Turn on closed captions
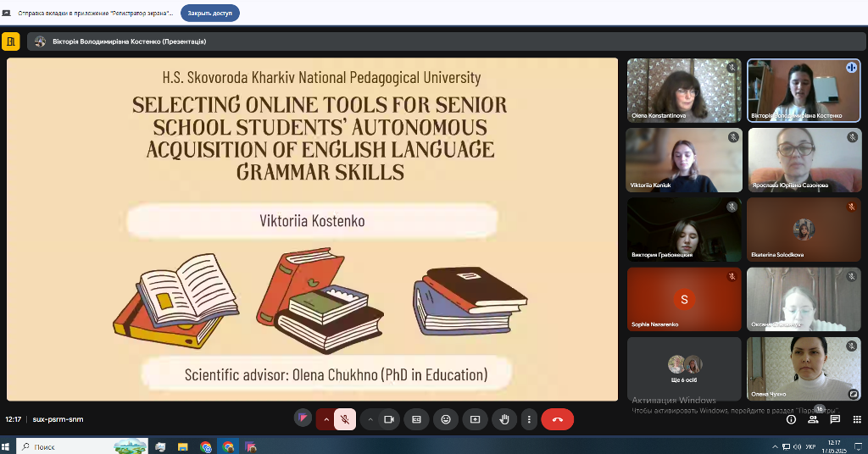Image resolution: width=868 pixels, height=454 pixels. [x=416, y=420]
